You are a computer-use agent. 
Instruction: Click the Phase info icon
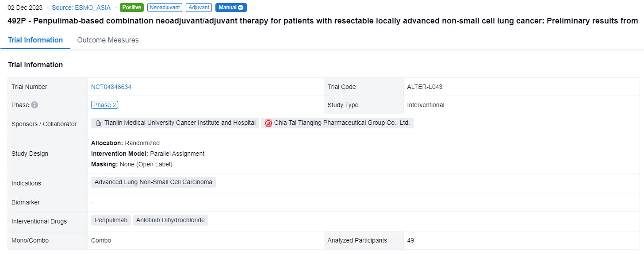(x=34, y=105)
